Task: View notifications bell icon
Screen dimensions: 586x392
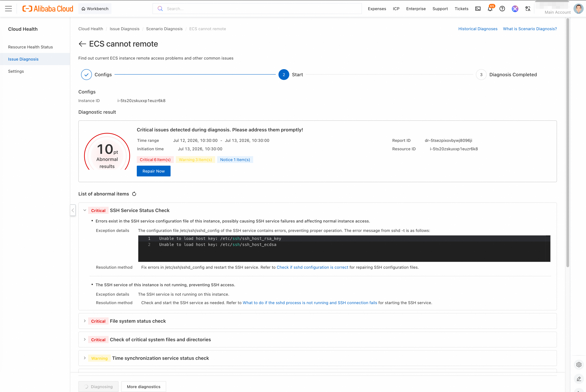Action: click(490, 9)
